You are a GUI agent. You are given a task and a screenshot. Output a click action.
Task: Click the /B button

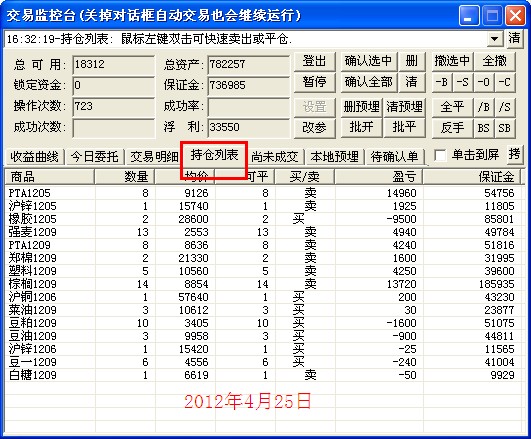coord(484,107)
